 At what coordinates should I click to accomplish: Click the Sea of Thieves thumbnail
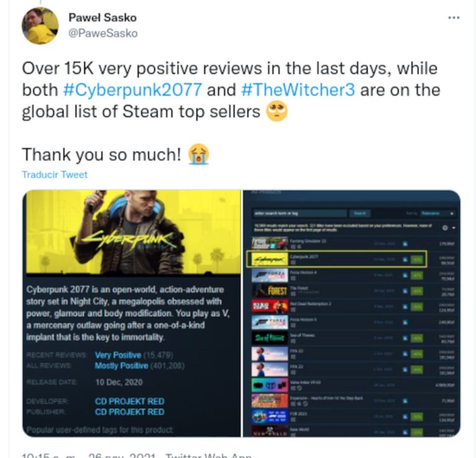[270, 338]
